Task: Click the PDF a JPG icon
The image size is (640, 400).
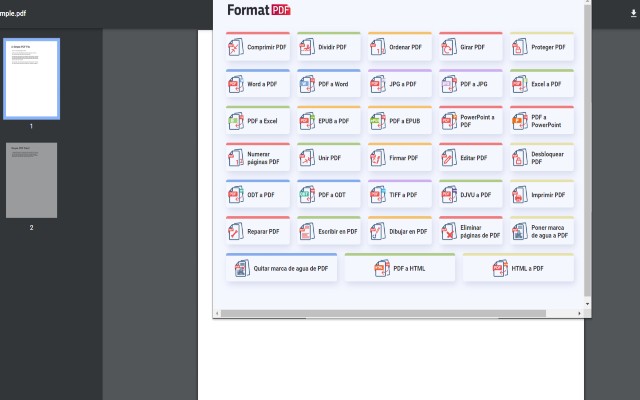Action: (x=449, y=84)
